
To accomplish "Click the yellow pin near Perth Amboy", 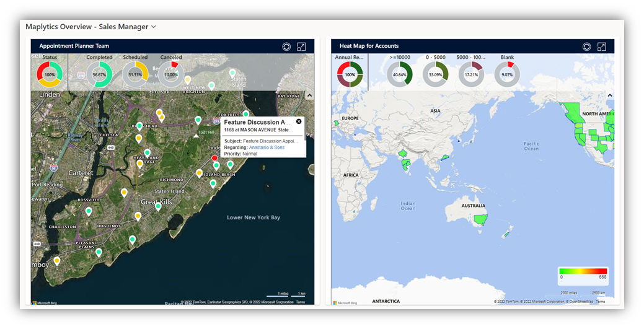I will coord(57,261).
